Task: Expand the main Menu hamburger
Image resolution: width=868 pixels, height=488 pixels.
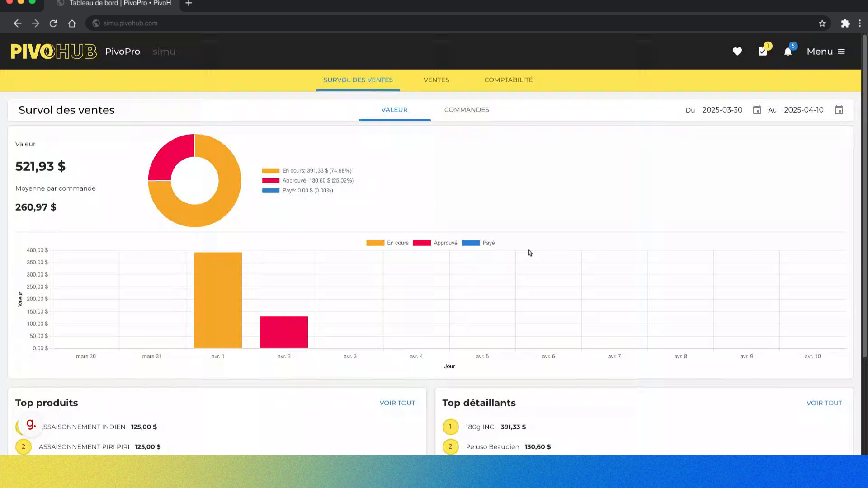Action: tap(826, 52)
